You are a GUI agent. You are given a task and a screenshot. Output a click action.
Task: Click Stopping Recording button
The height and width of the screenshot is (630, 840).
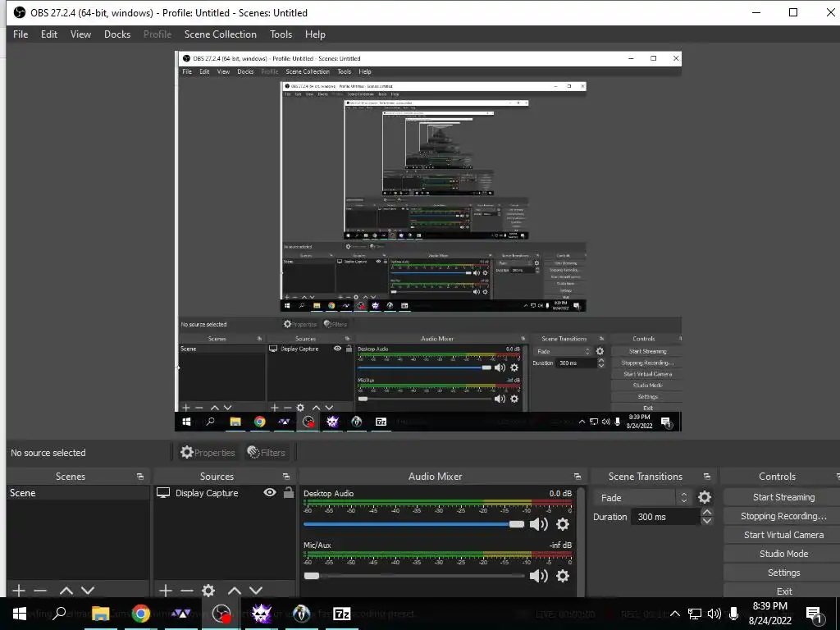[x=783, y=516]
